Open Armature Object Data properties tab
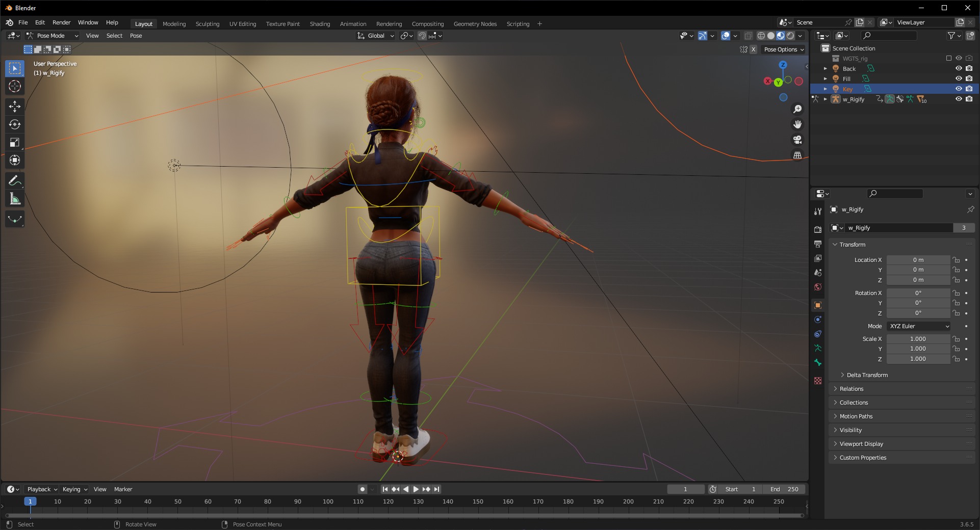Image resolution: width=980 pixels, height=530 pixels. 818,348
